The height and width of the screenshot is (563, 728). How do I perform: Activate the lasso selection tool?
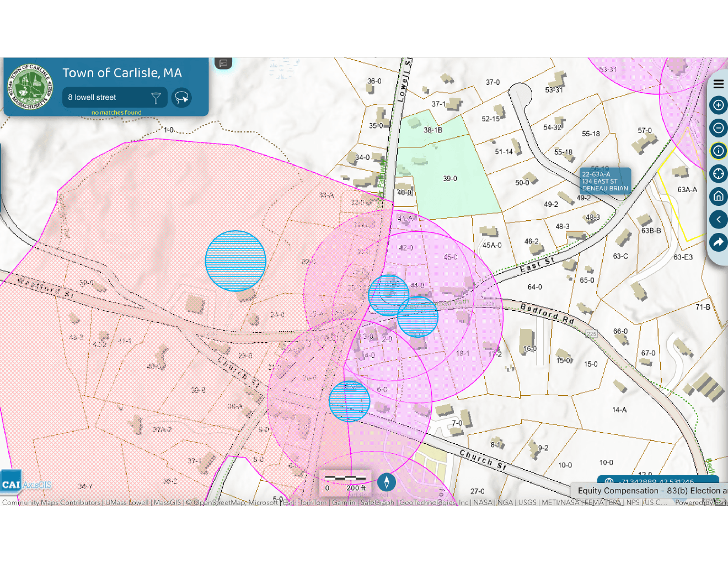tap(181, 98)
